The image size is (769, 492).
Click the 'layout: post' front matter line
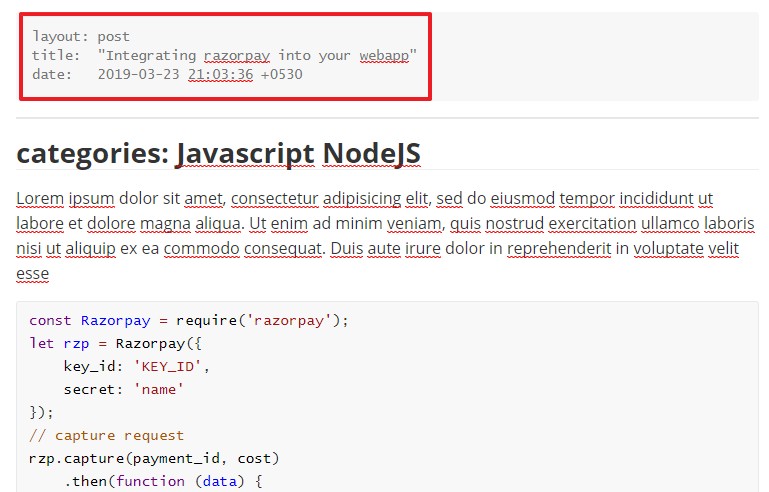click(81, 37)
